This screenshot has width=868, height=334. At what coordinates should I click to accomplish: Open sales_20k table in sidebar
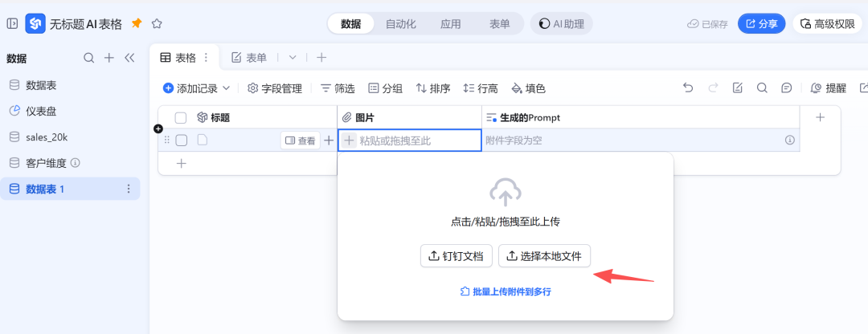click(x=70, y=137)
